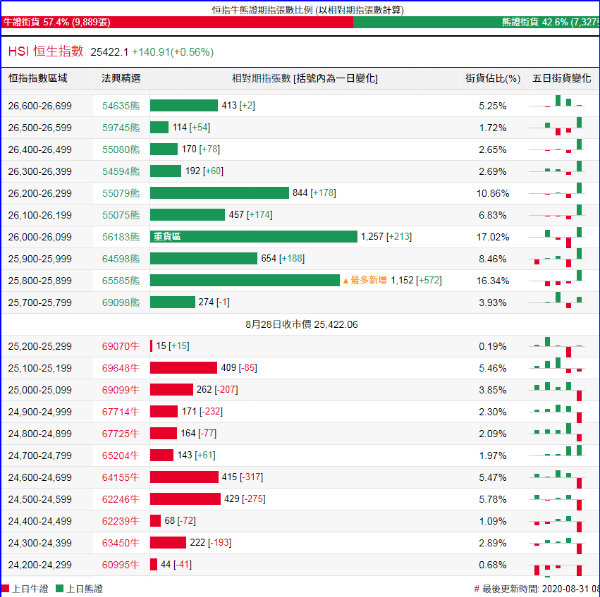Click five-day mini chart for 26,600-26,699
This screenshot has height=597, width=600.
(558, 101)
